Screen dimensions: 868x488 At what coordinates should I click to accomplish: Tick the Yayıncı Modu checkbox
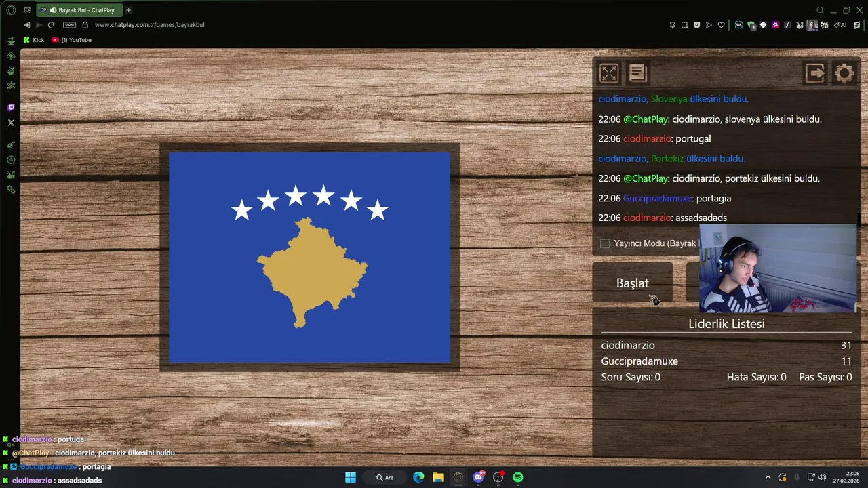(605, 243)
